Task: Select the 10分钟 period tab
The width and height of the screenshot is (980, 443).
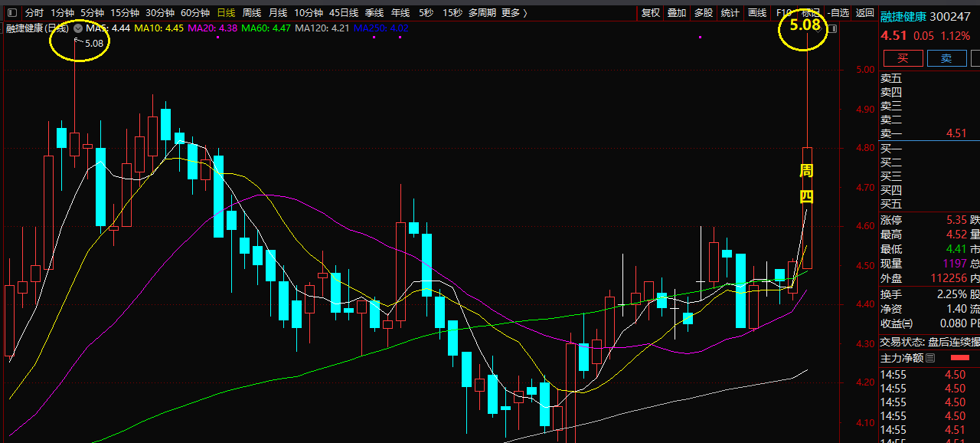Action: coord(309,13)
